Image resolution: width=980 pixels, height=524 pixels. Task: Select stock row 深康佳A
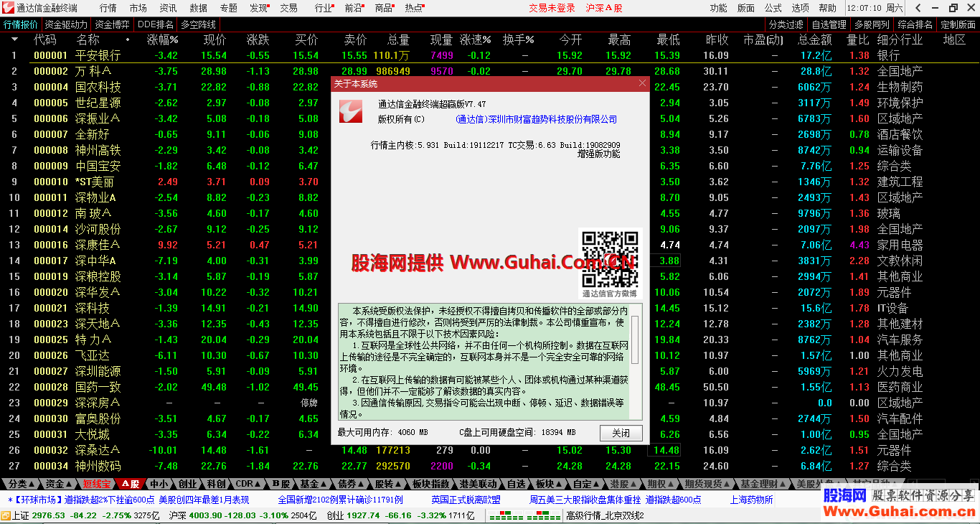pyautogui.click(x=490, y=245)
